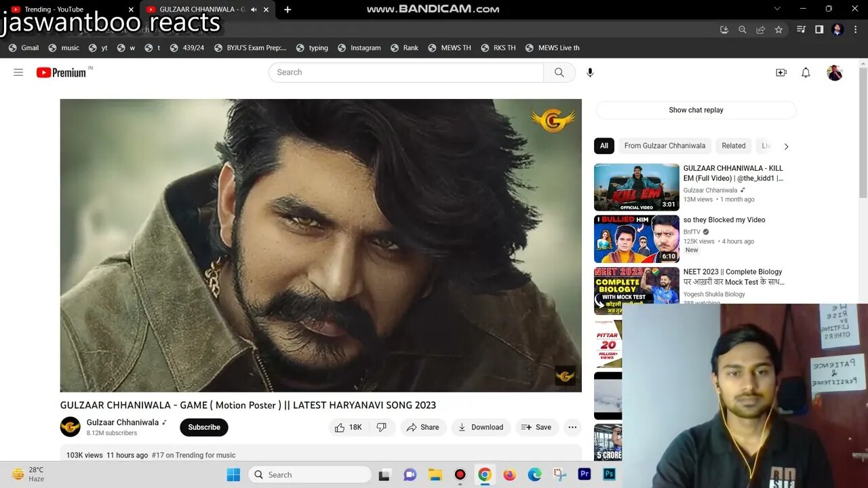Launch Firefox from the taskbar

(509, 474)
